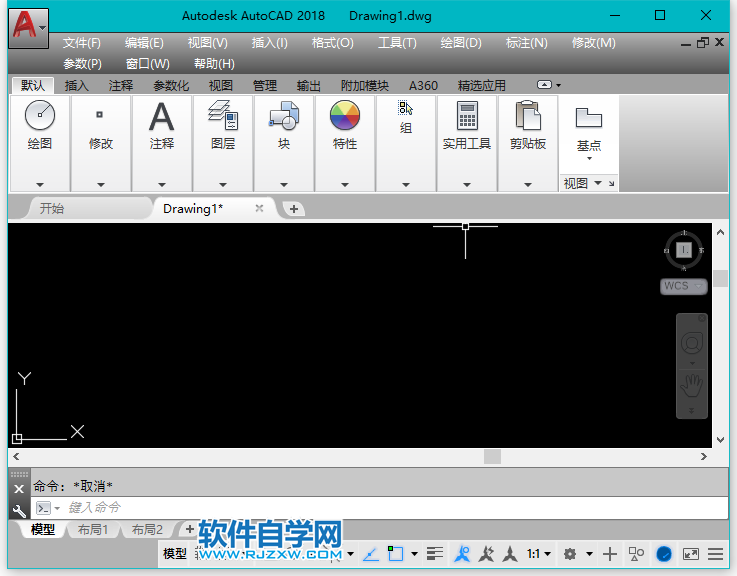Click the 基点 (Base point) view icon
The image size is (737, 576).
pyautogui.click(x=588, y=118)
